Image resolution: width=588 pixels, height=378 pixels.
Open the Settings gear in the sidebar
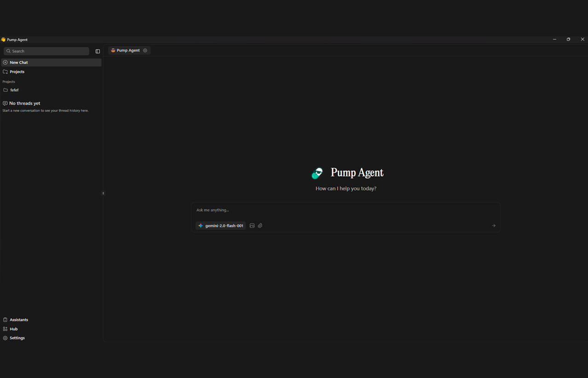[5, 338]
